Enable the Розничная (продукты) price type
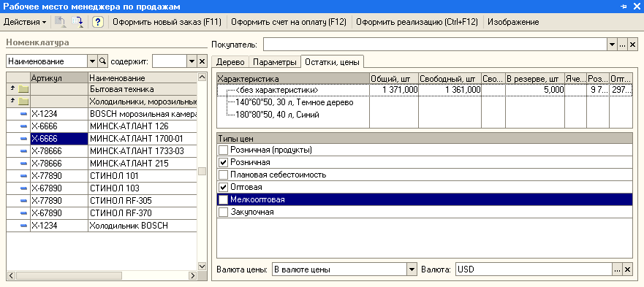 tap(223, 150)
